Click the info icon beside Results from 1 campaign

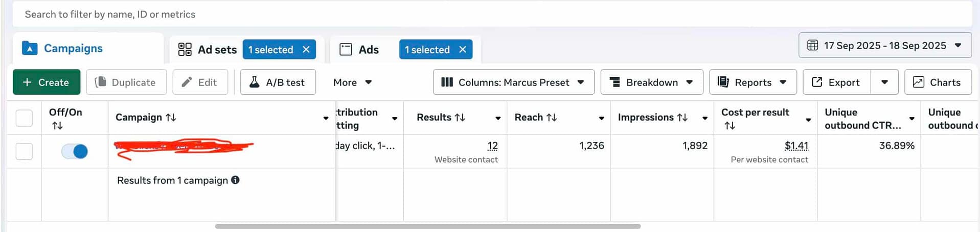click(235, 180)
